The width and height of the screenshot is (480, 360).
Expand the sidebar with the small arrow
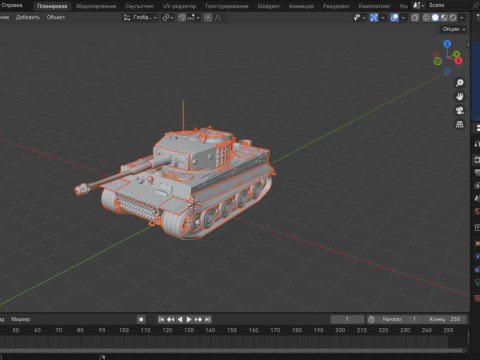point(468,44)
